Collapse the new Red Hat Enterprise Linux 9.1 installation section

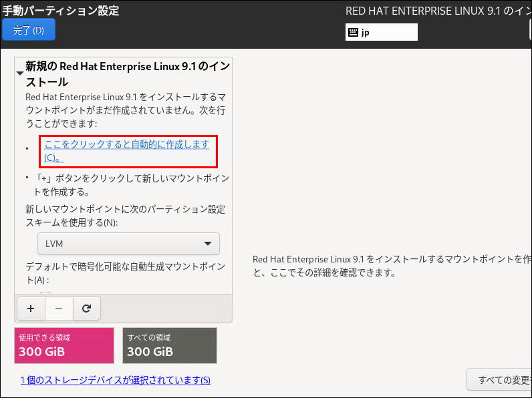pyautogui.click(x=20, y=73)
